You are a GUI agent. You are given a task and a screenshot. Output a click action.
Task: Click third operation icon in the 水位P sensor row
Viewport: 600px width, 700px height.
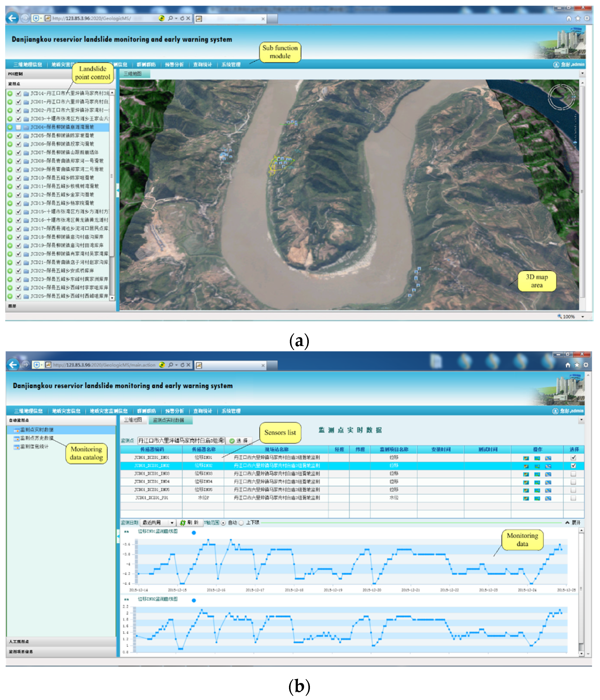pos(548,498)
